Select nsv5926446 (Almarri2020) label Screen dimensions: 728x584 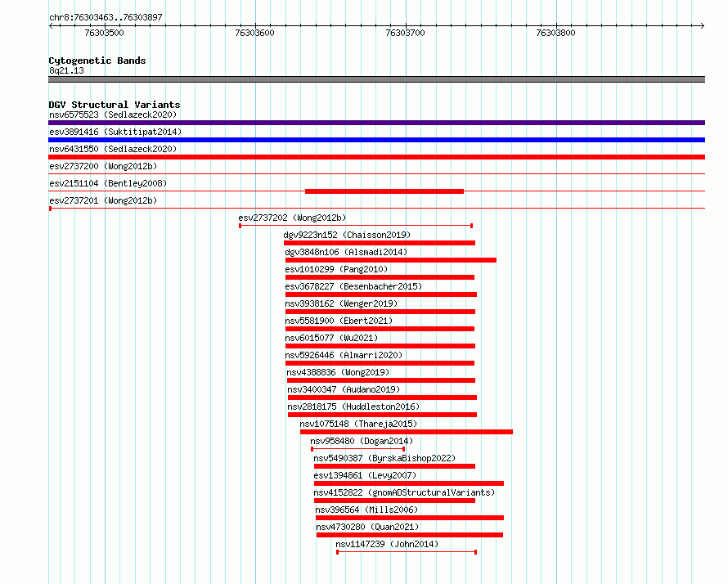(x=344, y=355)
